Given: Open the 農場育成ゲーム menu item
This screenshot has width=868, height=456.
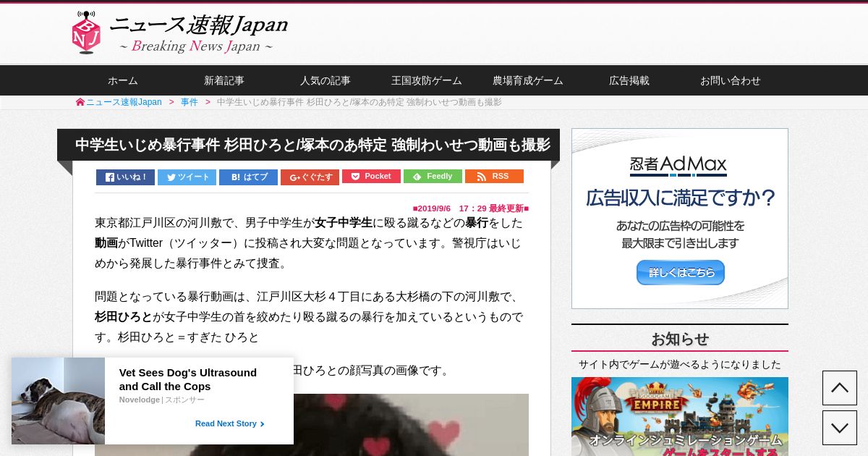Looking at the screenshot, I should tap(528, 80).
